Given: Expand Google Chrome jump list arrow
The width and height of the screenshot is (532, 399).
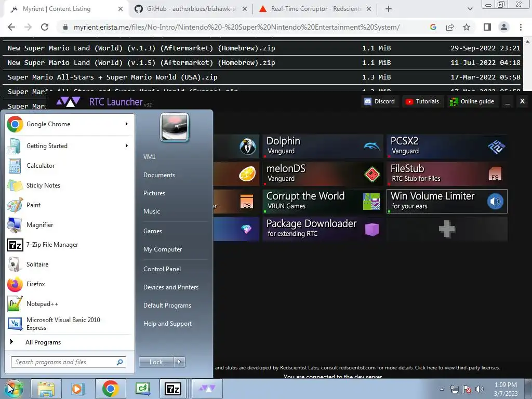Looking at the screenshot, I should 127,124.
